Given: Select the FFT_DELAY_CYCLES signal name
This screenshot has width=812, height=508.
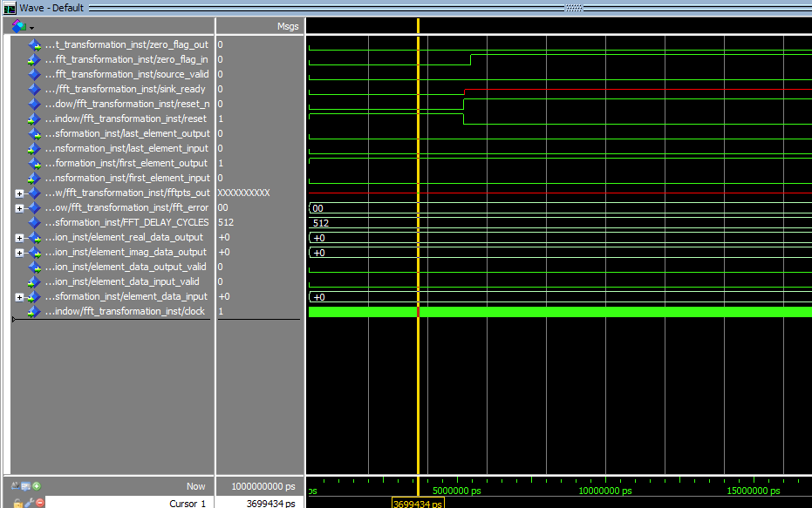Looking at the screenshot, I should [126, 222].
